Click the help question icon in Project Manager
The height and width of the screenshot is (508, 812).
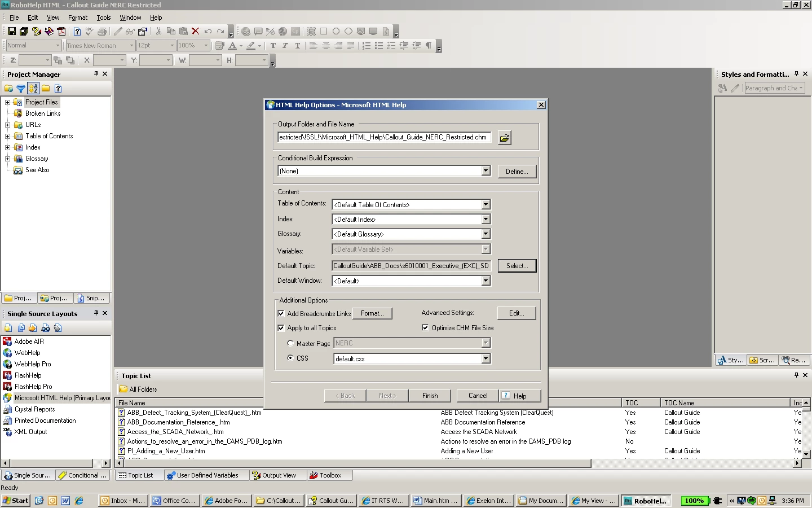point(58,89)
